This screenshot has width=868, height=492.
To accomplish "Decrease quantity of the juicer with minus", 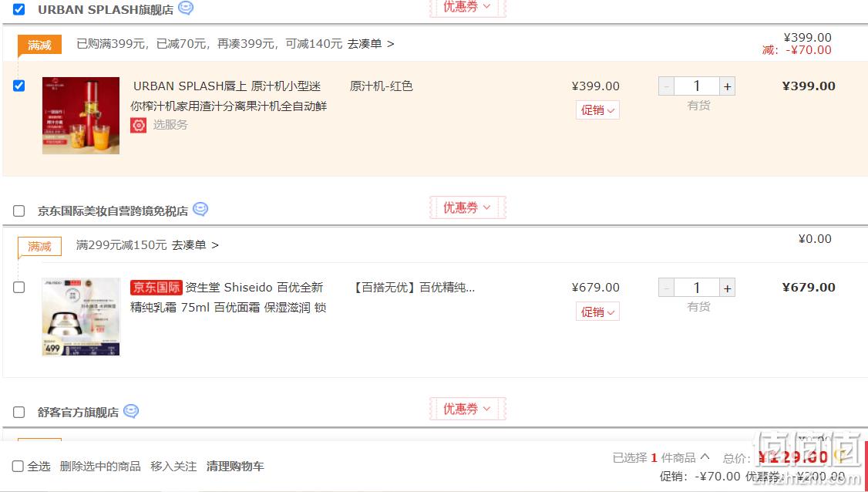I will pos(667,86).
